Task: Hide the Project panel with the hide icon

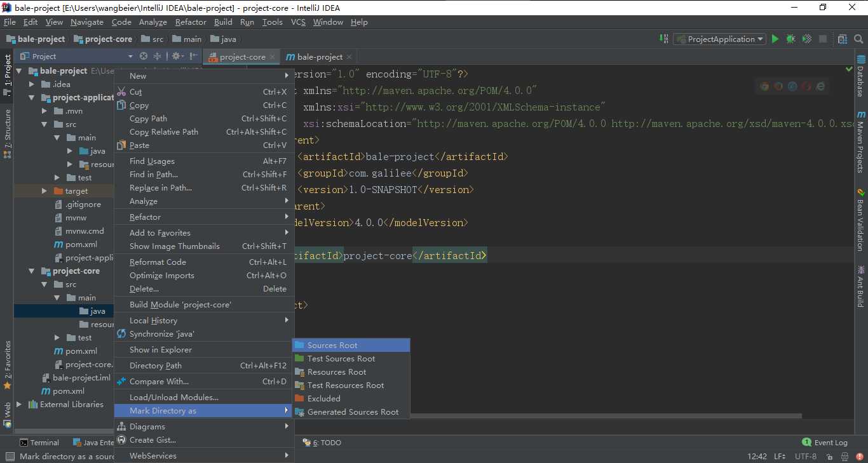Action: tap(194, 57)
